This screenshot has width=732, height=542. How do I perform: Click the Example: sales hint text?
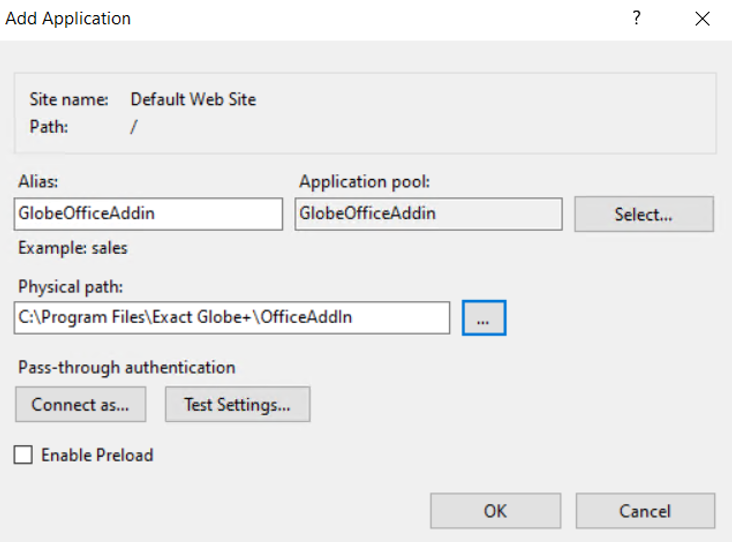pyautogui.click(x=73, y=248)
